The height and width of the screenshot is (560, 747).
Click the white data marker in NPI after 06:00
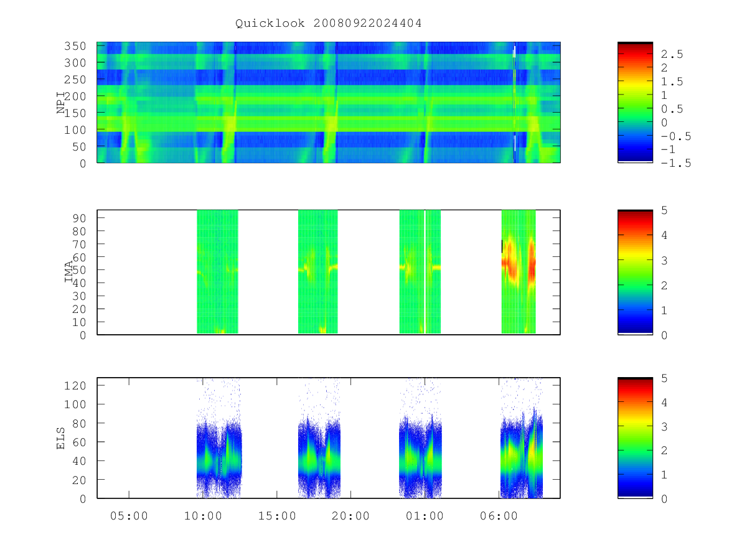(x=514, y=51)
